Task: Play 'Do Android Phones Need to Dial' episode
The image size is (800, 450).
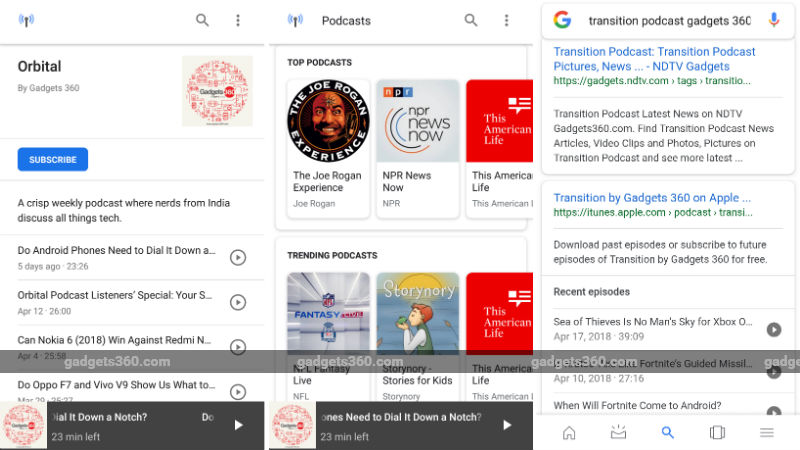Action: 238,258
